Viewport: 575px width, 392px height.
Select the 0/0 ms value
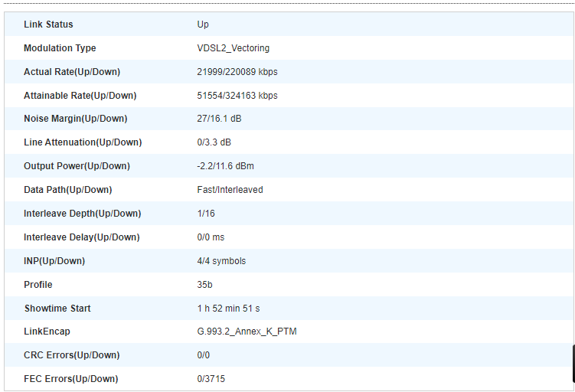pyautogui.click(x=211, y=237)
